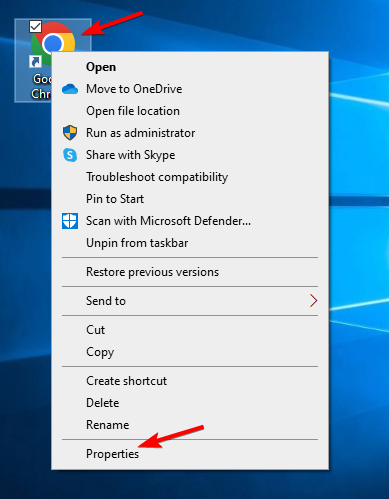
Task: Select Troubleshoot compatibility
Action: pos(190,177)
